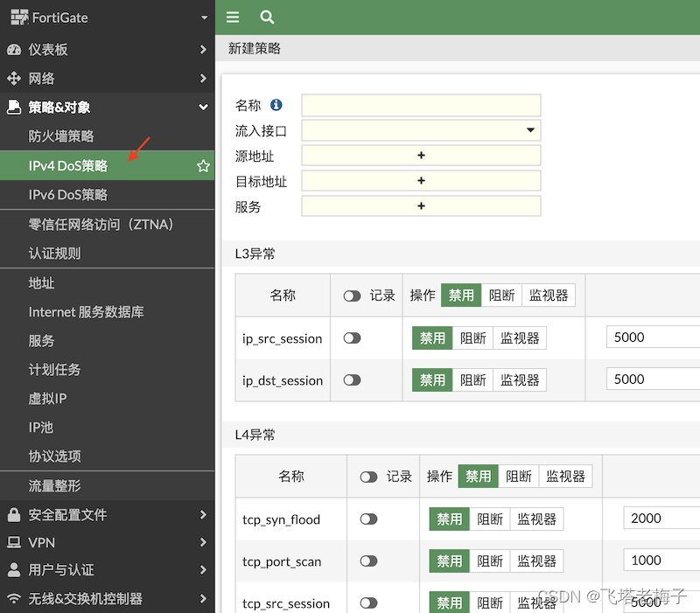The height and width of the screenshot is (613, 700).
Task: Expand the 无线&交换机控制器 chevron
Action: tap(203, 598)
